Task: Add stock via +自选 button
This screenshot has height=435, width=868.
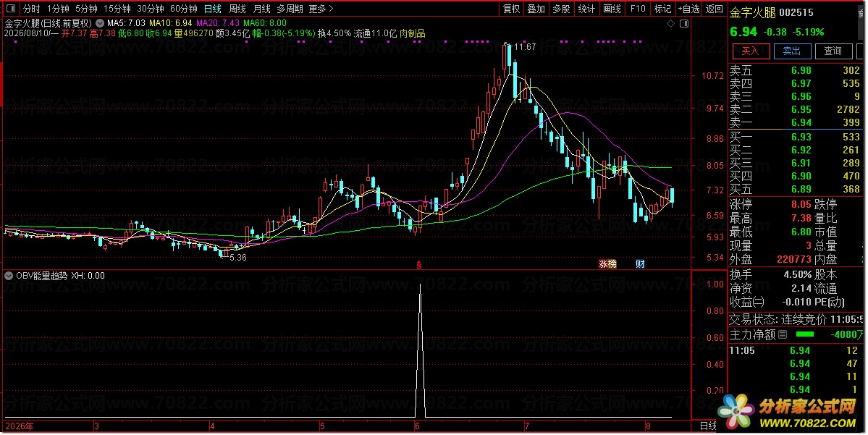Action: pyautogui.click(x=688, y=9)
